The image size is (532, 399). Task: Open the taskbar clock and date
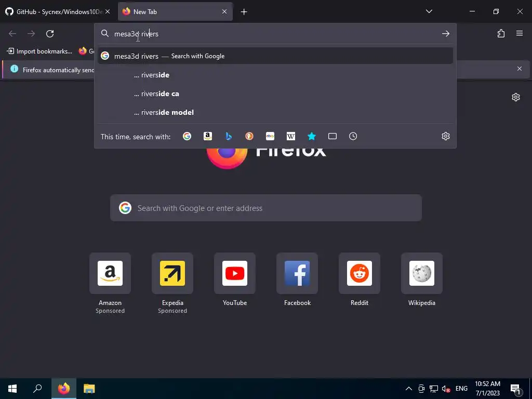(487, 389)
